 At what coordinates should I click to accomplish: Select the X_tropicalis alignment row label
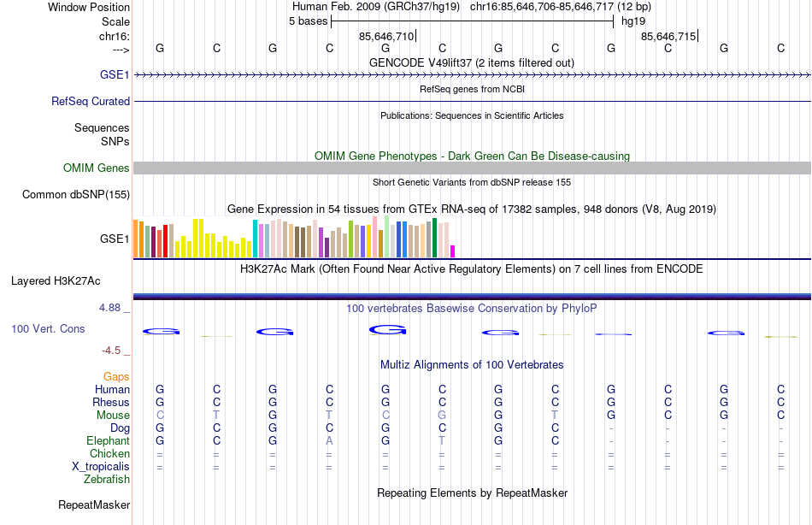tap(101, 467)
